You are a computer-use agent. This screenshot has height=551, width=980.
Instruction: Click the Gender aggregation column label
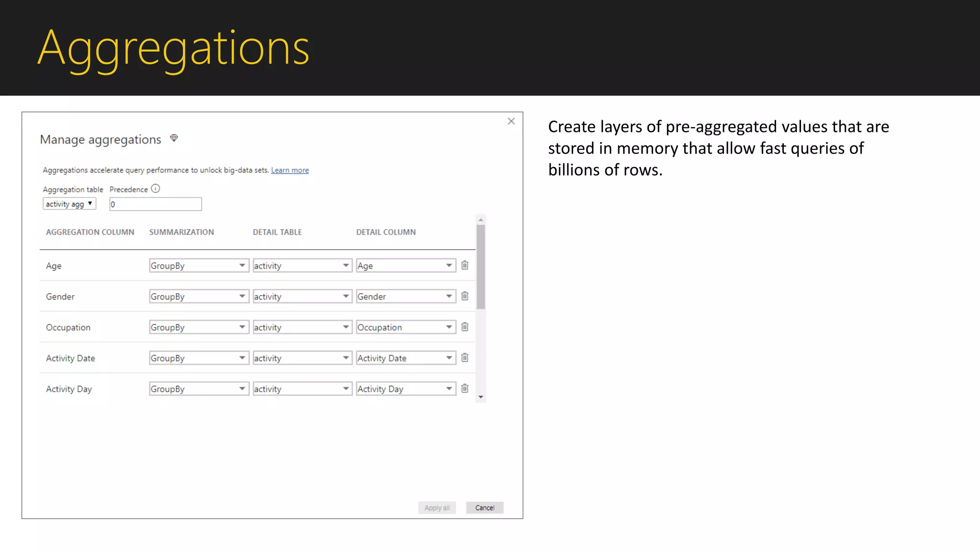tap(60, 297)
